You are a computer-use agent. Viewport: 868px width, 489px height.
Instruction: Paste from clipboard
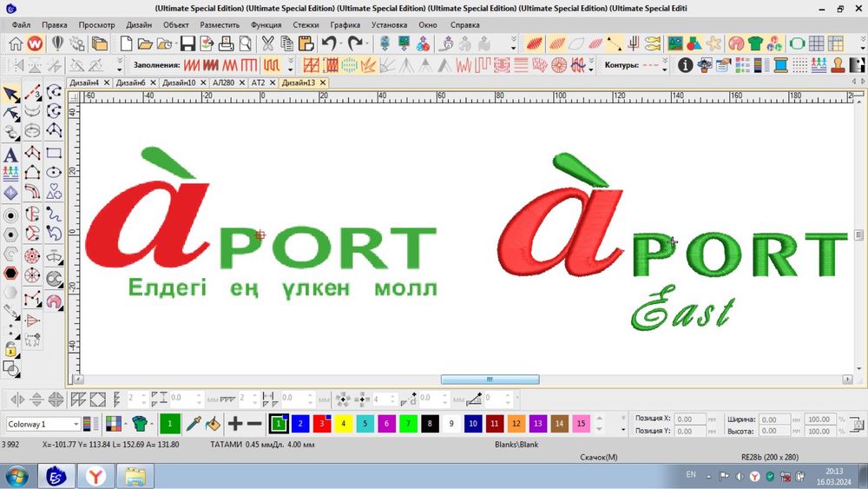306,43
